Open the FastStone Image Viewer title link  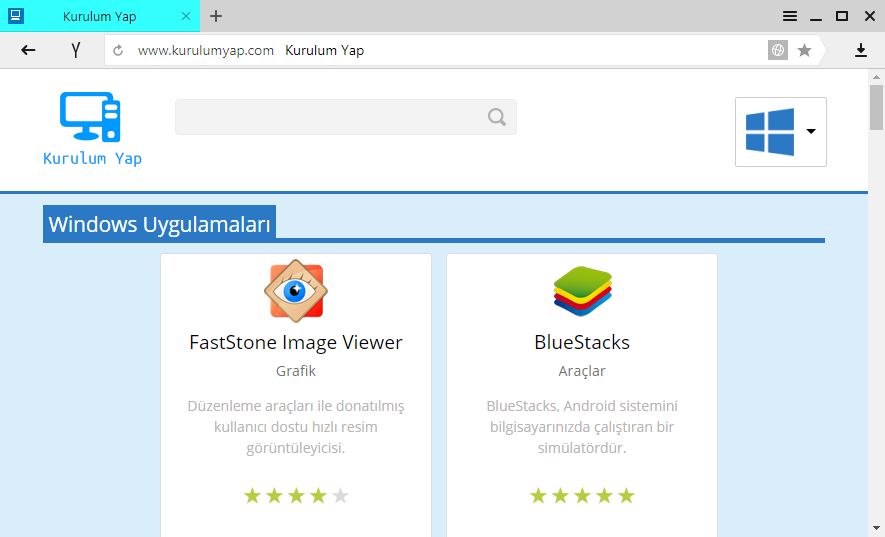pos(295,342)
